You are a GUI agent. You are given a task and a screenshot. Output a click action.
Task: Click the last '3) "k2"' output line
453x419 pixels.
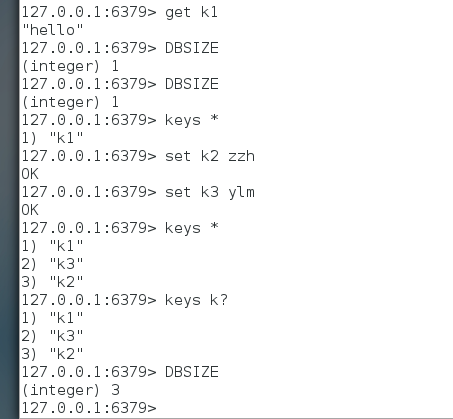[52, 354]
